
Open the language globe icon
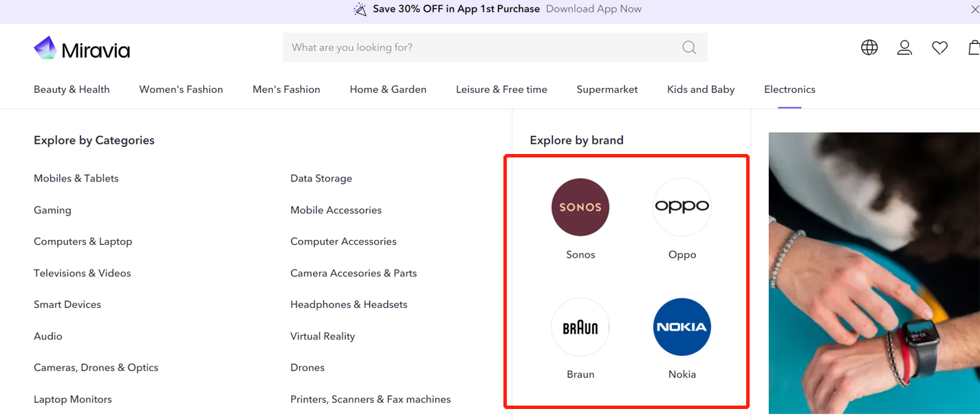[x=869, y=47]
